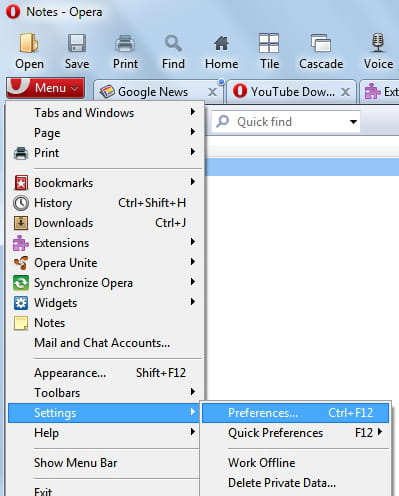This screenshot has height=496, width=399.
Task: Click the Notes label in the menu
Action: coord(50,323)
